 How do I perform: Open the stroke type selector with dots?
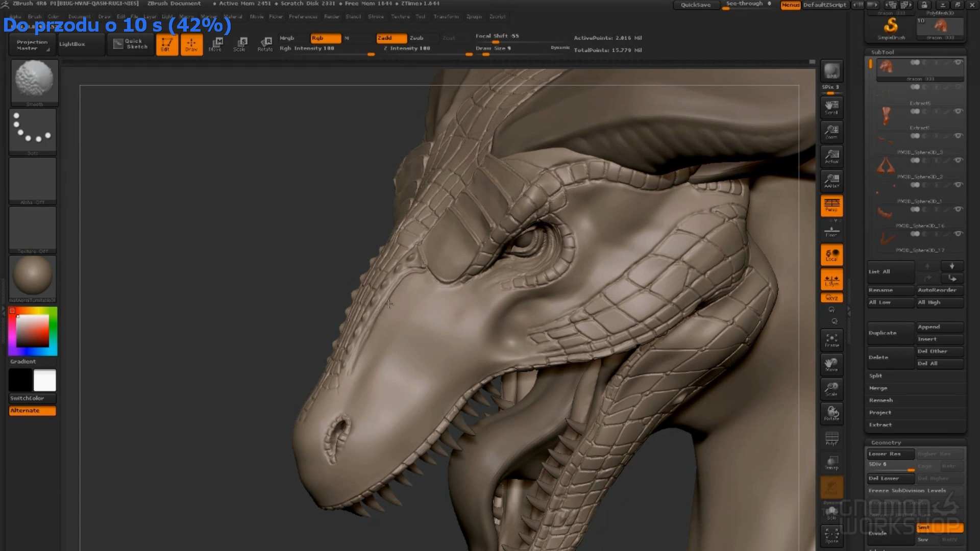(x=33, y=132)
